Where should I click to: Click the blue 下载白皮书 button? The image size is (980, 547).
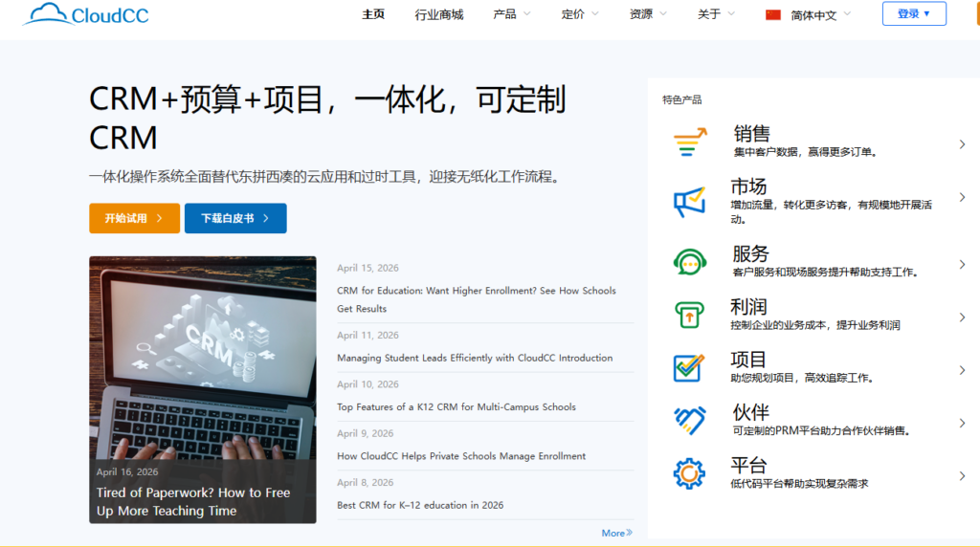[235, 218]
